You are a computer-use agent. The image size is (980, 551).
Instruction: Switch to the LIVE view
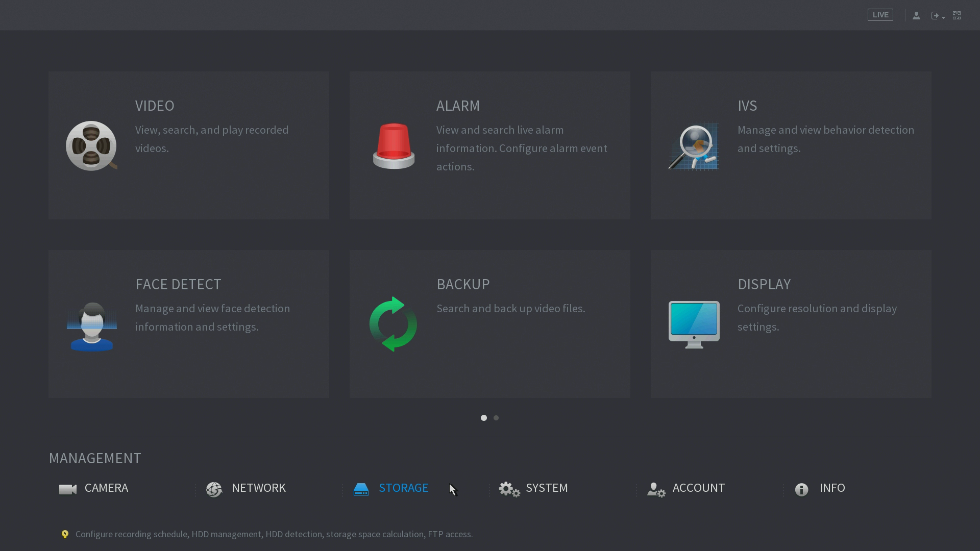click(880, 15)
